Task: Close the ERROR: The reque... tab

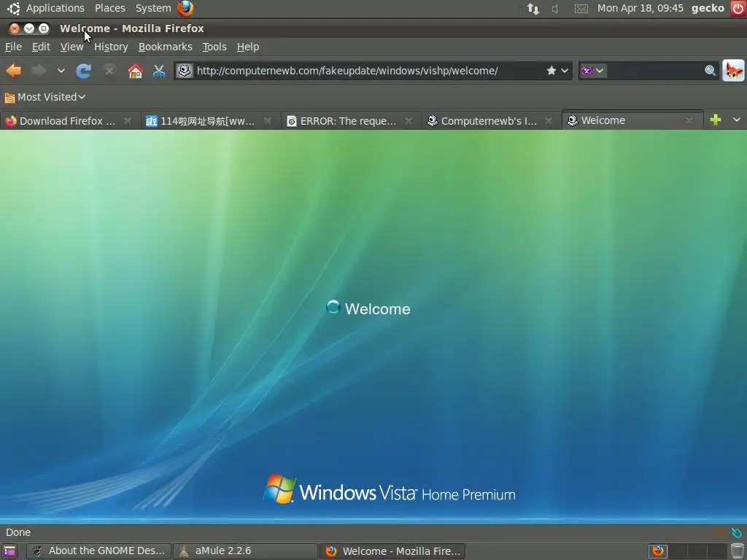Action: pyautogui.click(x=409, y=121)
